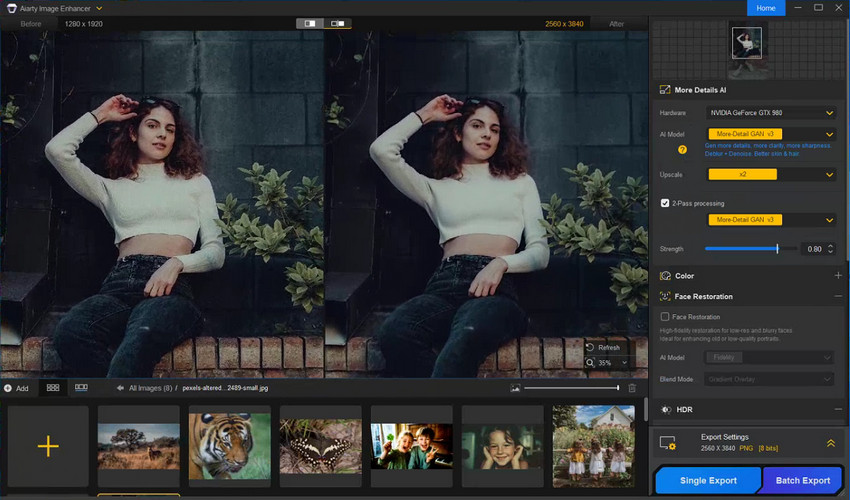Click the Batch Export button
Viewport: 850px width, 500px height.
click(802, 480)
